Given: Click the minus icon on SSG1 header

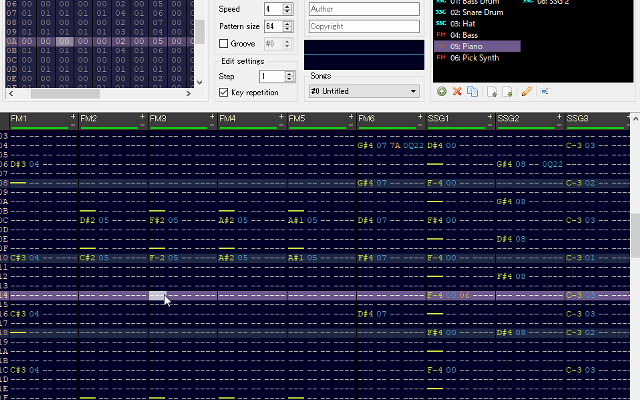Looking at the screenshot, I should 490,124.
